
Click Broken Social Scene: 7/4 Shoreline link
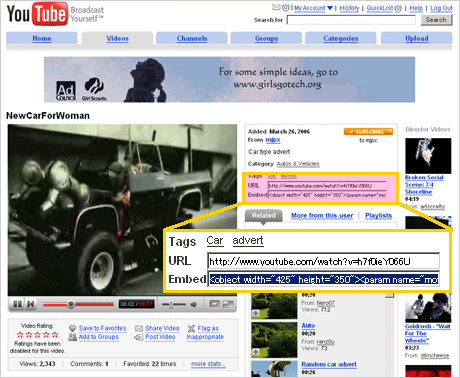(424, 185)
